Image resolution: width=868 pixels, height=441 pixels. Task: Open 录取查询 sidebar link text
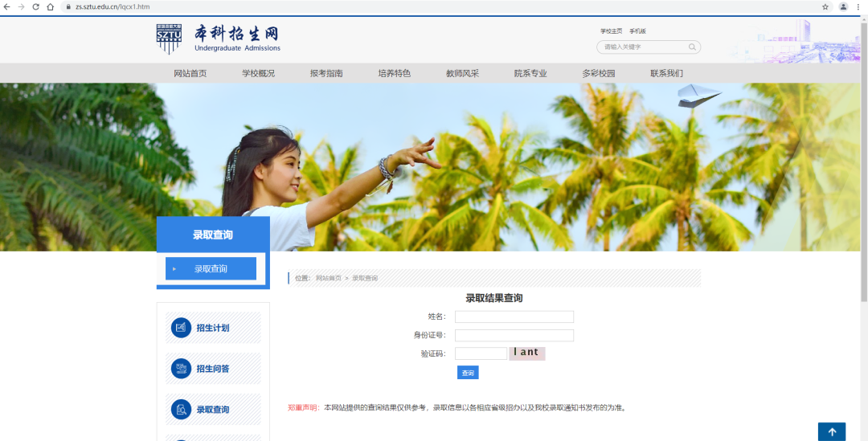[x=213, y=410]
